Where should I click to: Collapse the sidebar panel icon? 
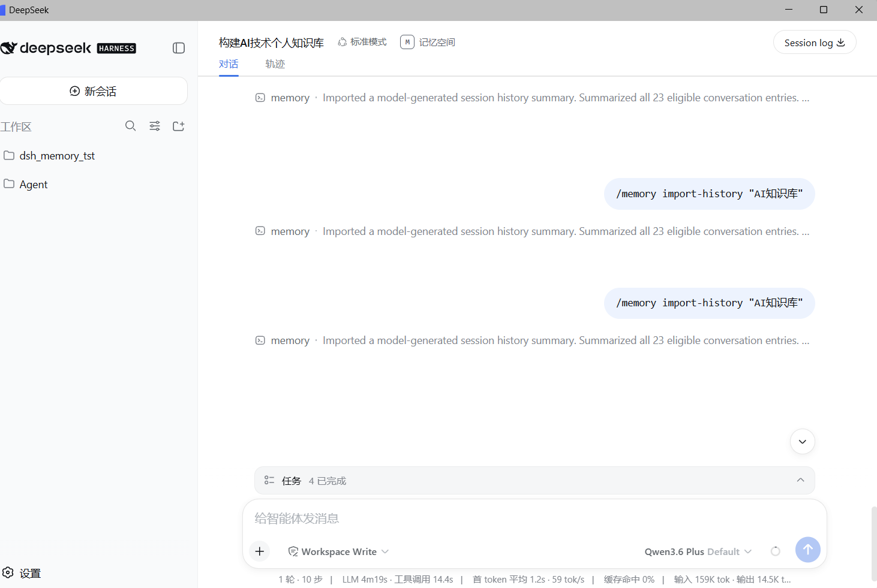[x=179, y=48]
